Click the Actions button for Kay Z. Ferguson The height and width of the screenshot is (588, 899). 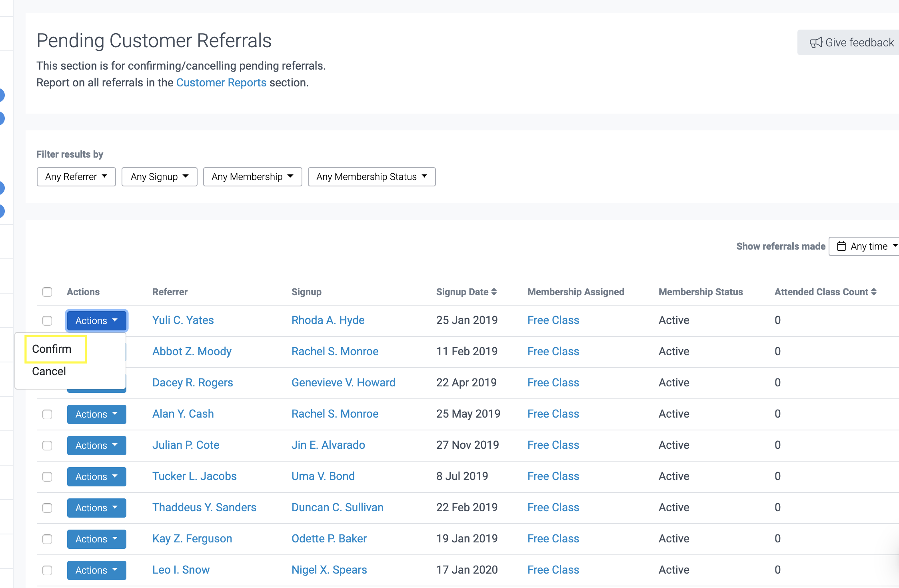96,539
